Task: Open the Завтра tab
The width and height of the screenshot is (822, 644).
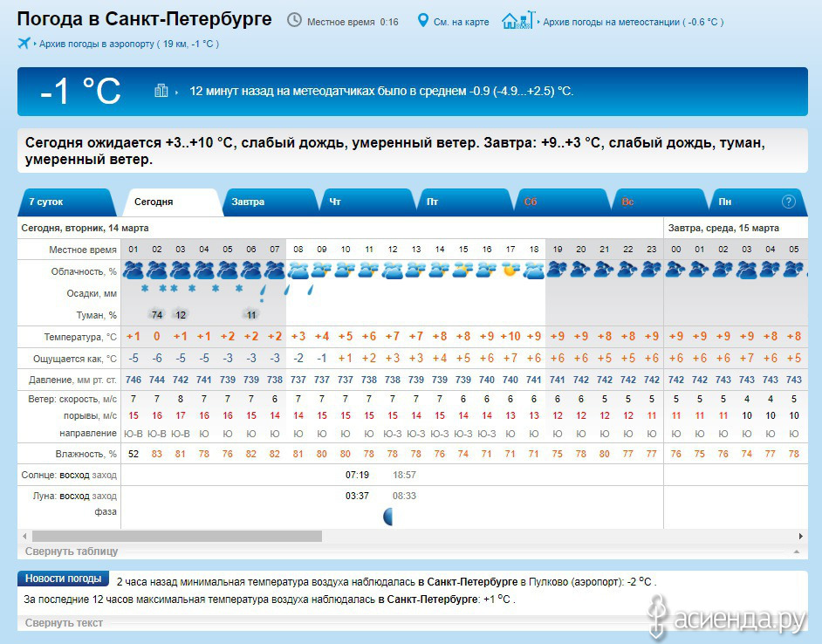Action: click(269, 202)
